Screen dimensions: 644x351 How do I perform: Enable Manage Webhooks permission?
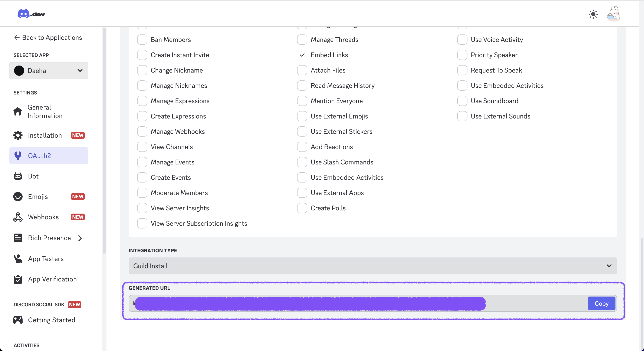pos(142,131)
